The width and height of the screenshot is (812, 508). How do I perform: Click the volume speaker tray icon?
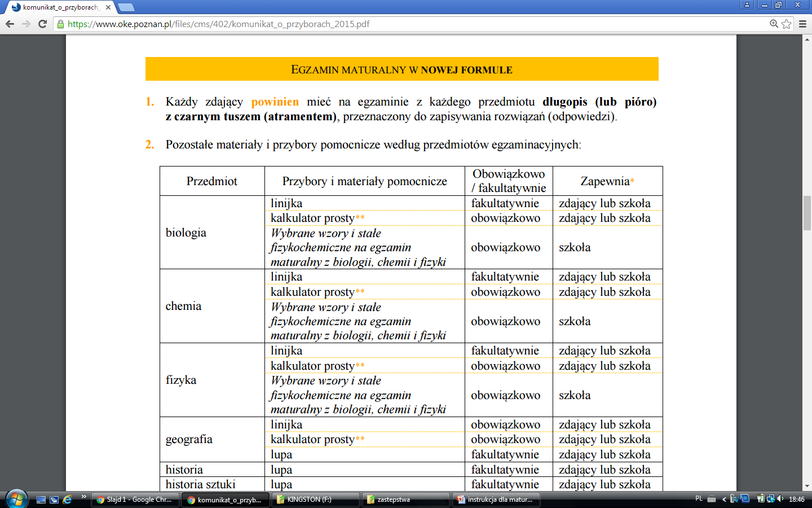point(780,499)
